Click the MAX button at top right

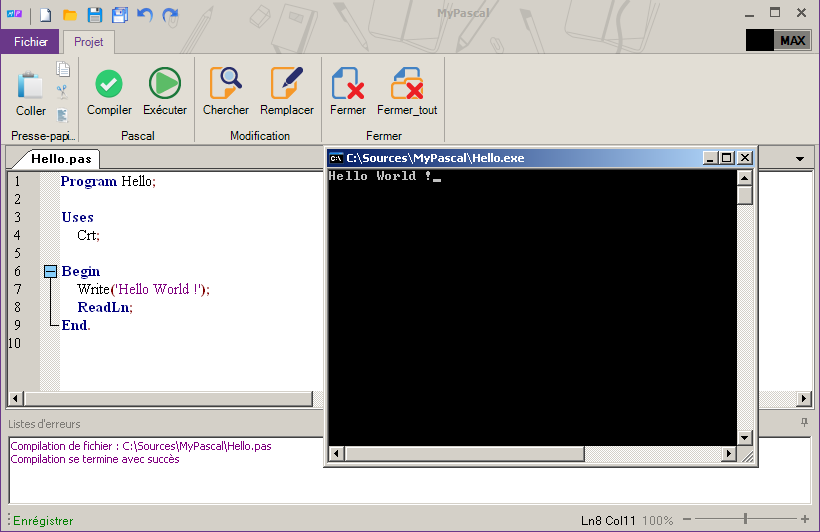792,41
